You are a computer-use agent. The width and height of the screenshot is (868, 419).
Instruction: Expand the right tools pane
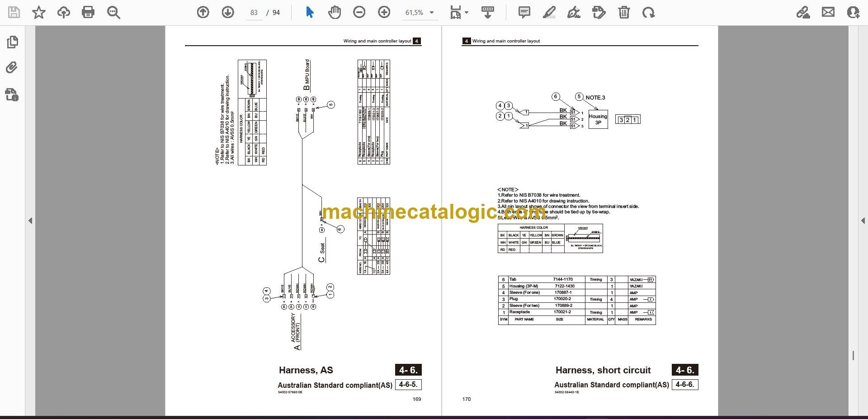(x=863, y=221)
